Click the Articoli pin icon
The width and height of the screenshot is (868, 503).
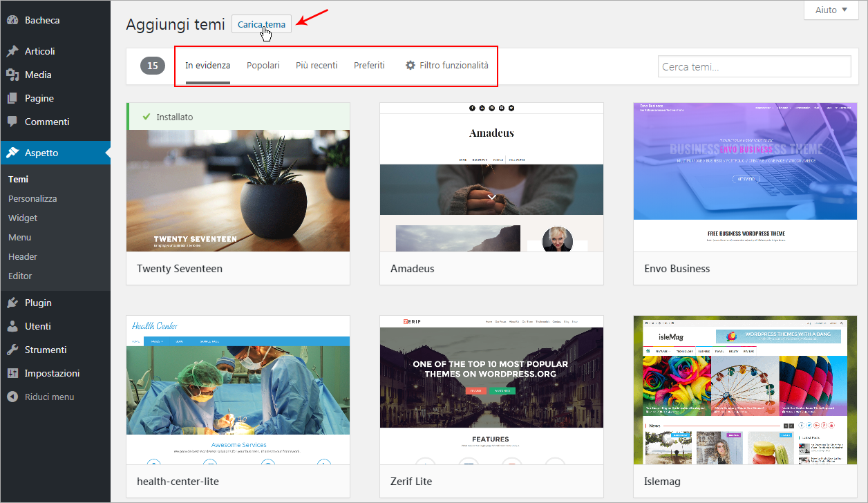coord(12,51)
